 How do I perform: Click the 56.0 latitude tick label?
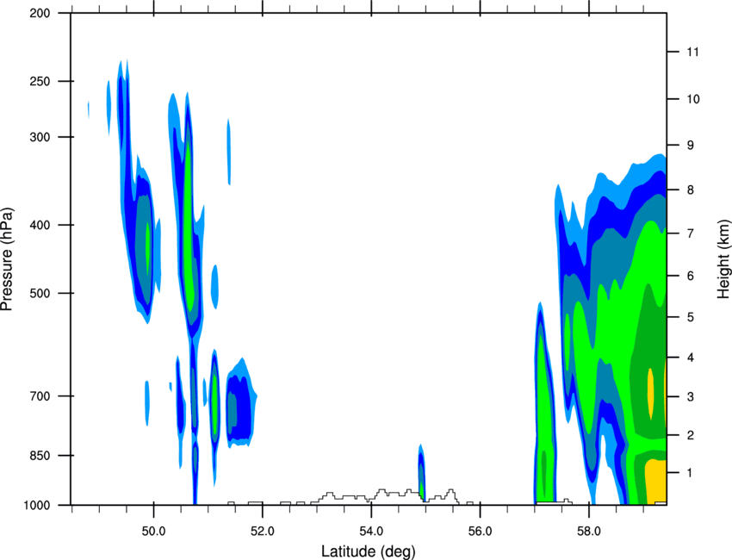coord(481,532)
